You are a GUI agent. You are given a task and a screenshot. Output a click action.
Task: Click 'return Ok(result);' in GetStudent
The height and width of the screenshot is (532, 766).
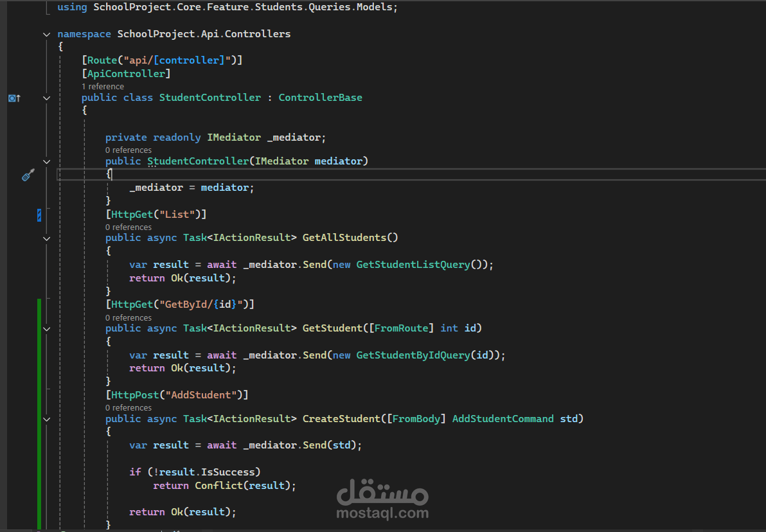click(x=183, y=368)
